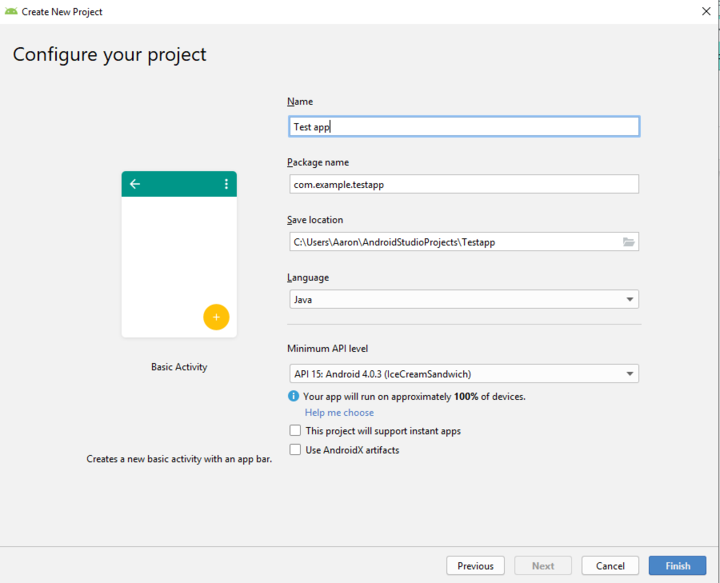Click the Finish button
720x583 pixels.
[677, 566]
